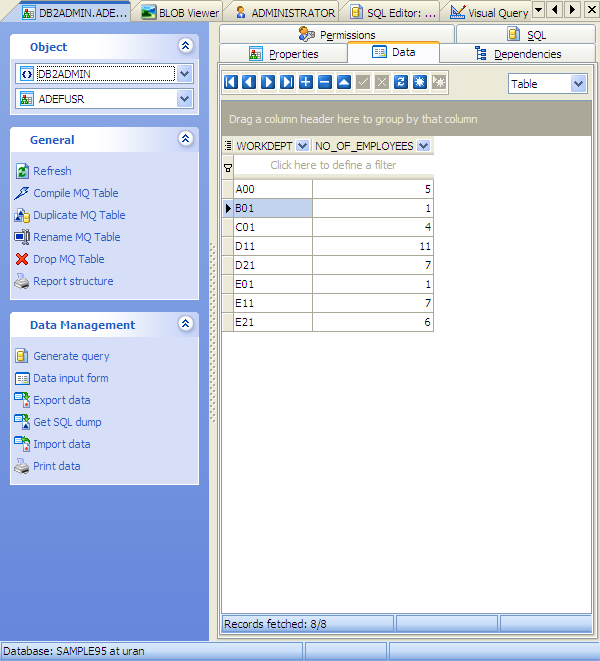This screenshot has height=661, width=600.
Task: Click the grid column chooser icon
Action: click(x=228, y=146)
